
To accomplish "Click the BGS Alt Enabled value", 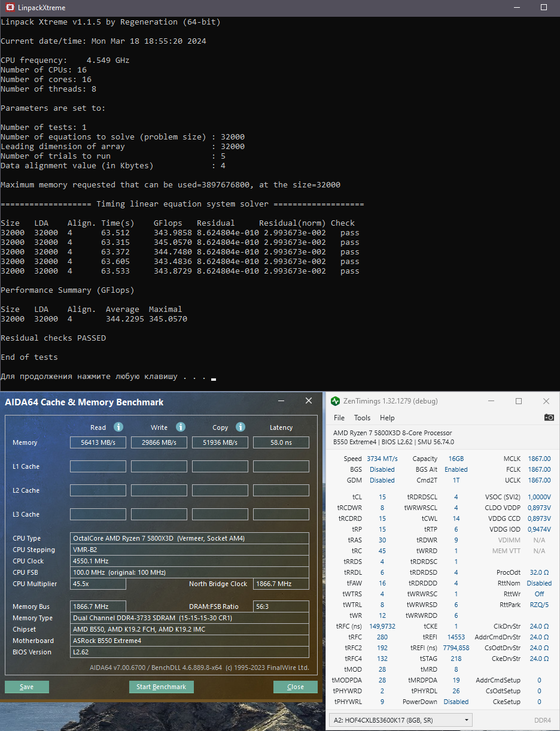I will [456, 469].
